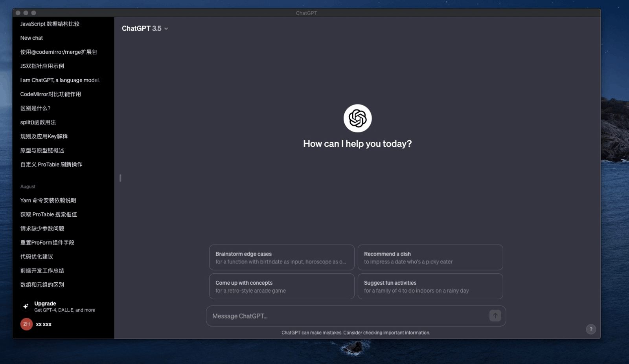Start a New chat from the sidebar
This screenshot has height=364, width=629.
click(31, 38)
